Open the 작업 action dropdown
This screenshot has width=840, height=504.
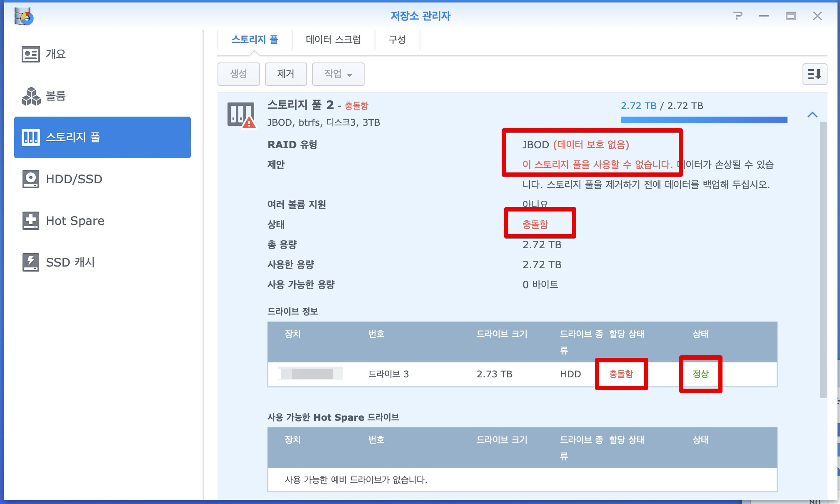(x=338, y=74)
